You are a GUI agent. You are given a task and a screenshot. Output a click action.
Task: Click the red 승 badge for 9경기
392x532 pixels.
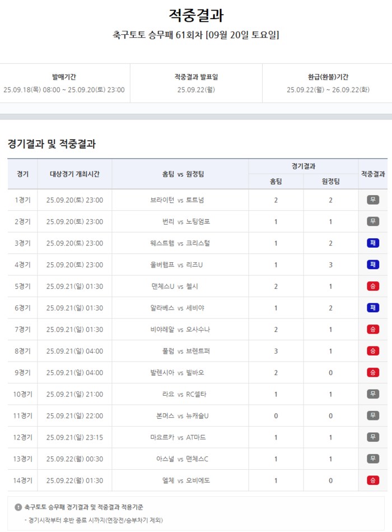[x=373, y=373]
